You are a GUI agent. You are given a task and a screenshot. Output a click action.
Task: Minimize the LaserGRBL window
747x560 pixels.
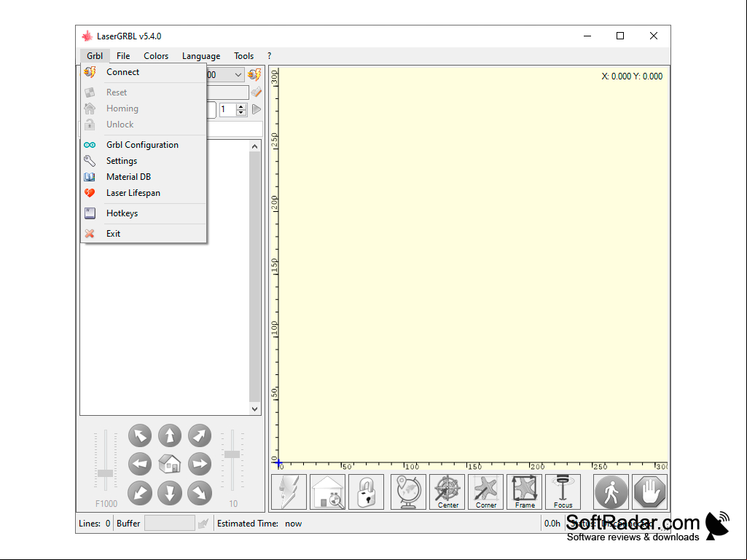[x=587, y=36]
